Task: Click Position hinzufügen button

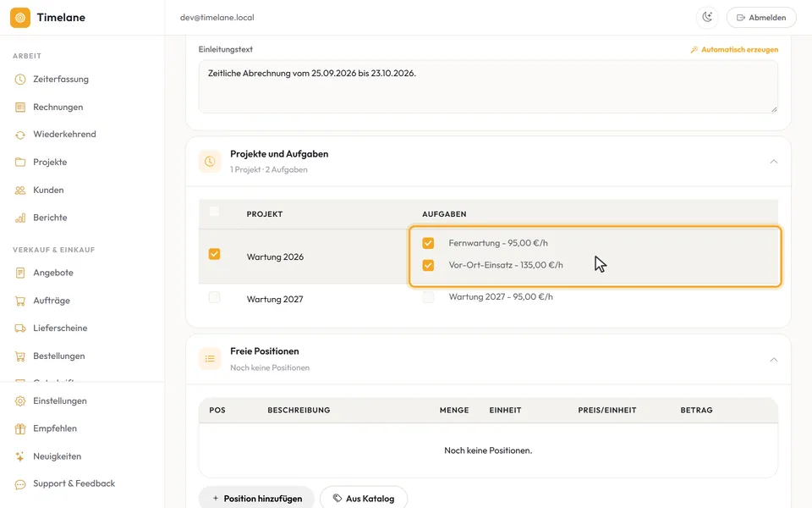Action: click(257, 499)
